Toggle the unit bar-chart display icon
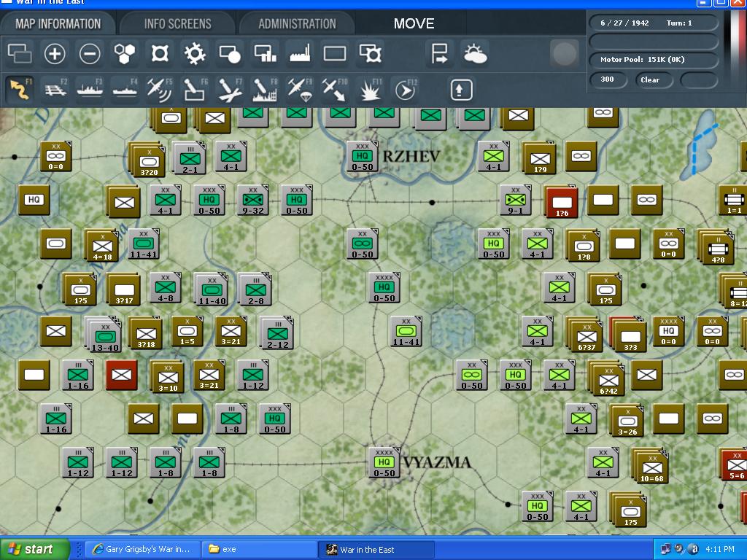 265,53
